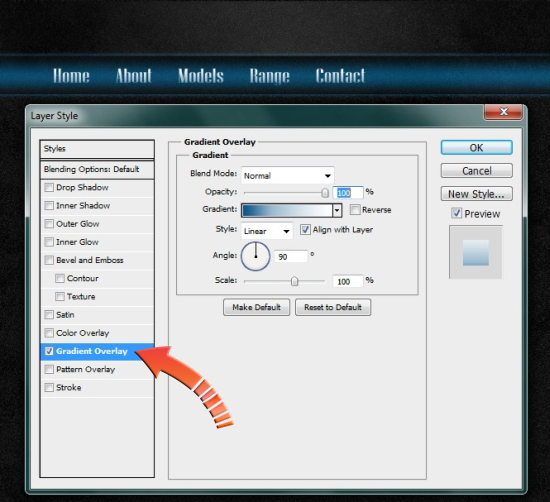Toggle the Preview checkbox
This screenshot has height=502, width=550.
coord(456,213)
